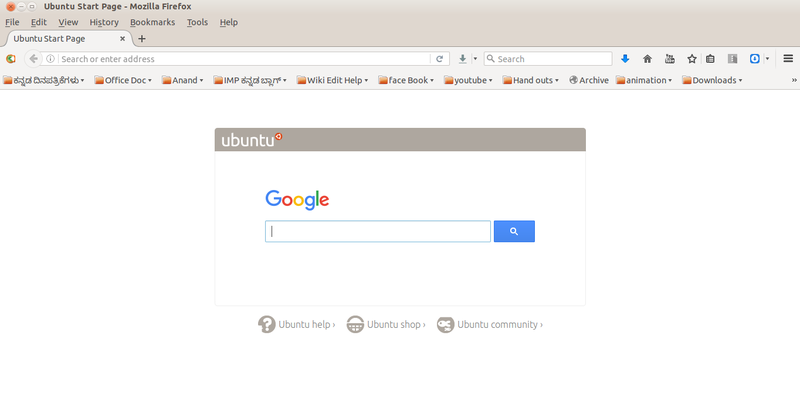This screenshot has width=800, height=417.
Task: Open the IMP ಕನ್ನಡ ಬ್ಲಾಗ್ bookmarks folder
Action: tap(250, 80)
